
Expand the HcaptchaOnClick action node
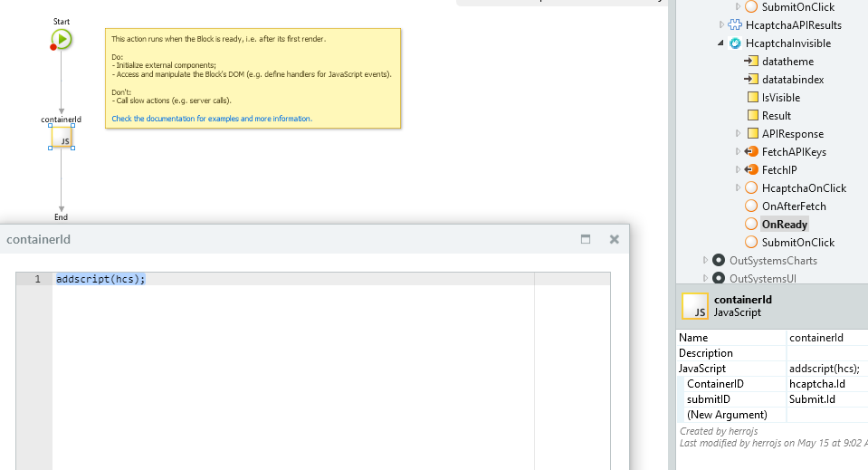(x=739, y=188)
